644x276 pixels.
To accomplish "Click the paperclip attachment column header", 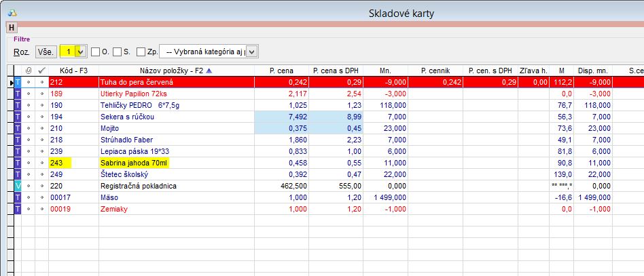I will point(29,70).
